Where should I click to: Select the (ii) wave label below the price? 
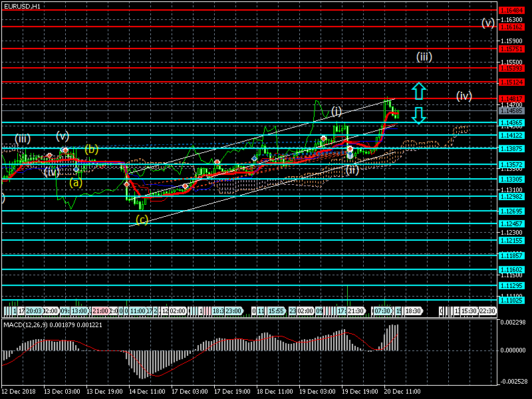coord(352,170)
